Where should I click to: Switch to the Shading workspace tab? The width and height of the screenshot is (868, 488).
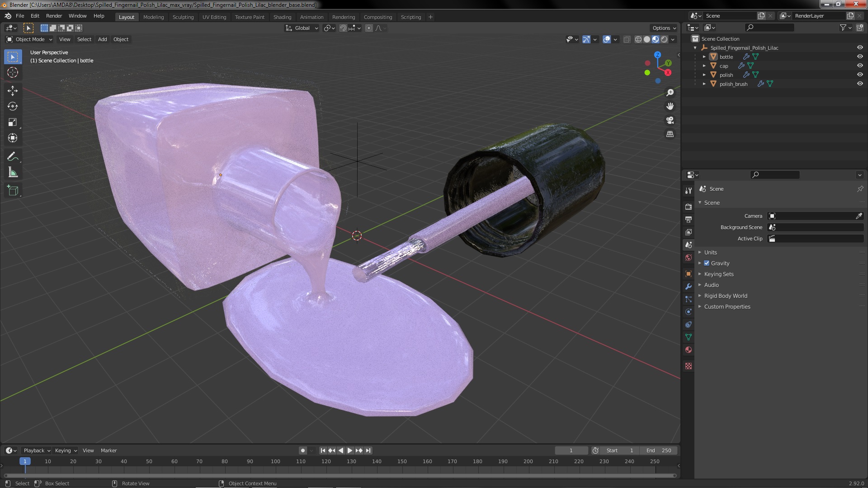click(x=282, y=17)
